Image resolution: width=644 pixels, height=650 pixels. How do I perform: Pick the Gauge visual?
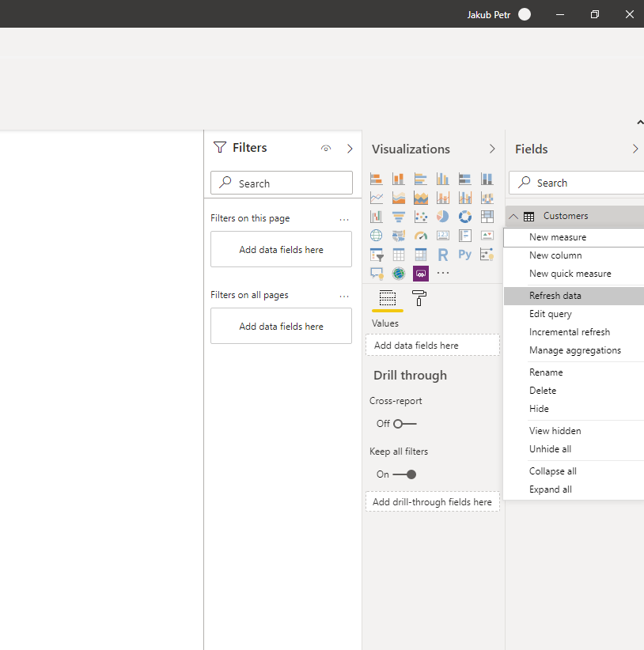(420, 236)
